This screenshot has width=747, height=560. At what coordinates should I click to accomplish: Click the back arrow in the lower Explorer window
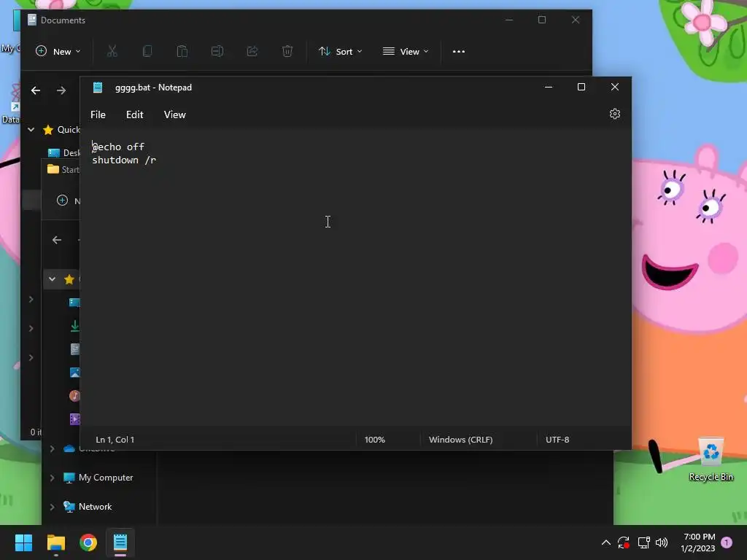coord(57,240)
